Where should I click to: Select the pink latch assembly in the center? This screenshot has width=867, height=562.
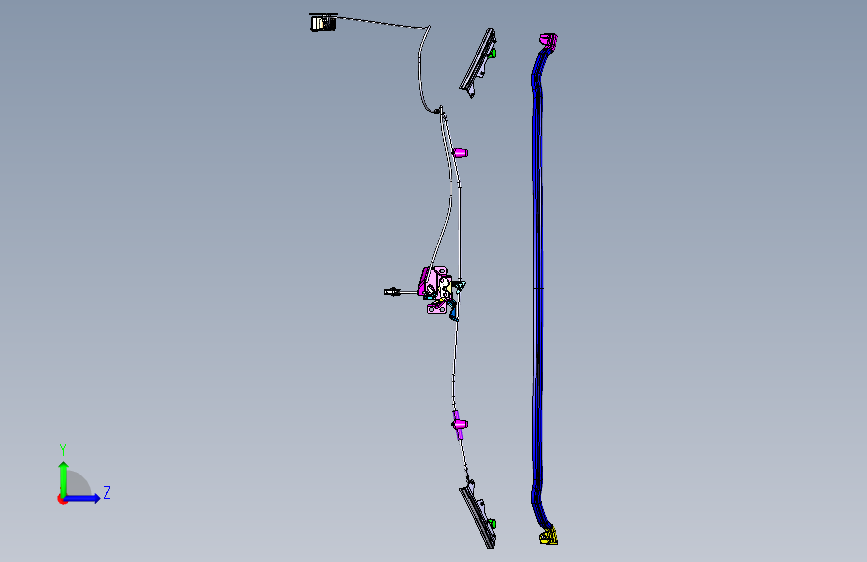[x=437, y=290]
